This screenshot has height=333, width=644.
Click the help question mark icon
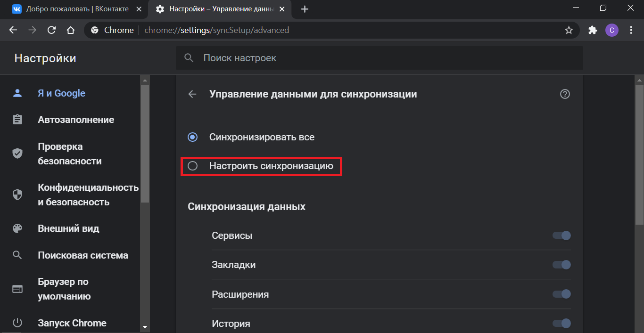[565, 94]
